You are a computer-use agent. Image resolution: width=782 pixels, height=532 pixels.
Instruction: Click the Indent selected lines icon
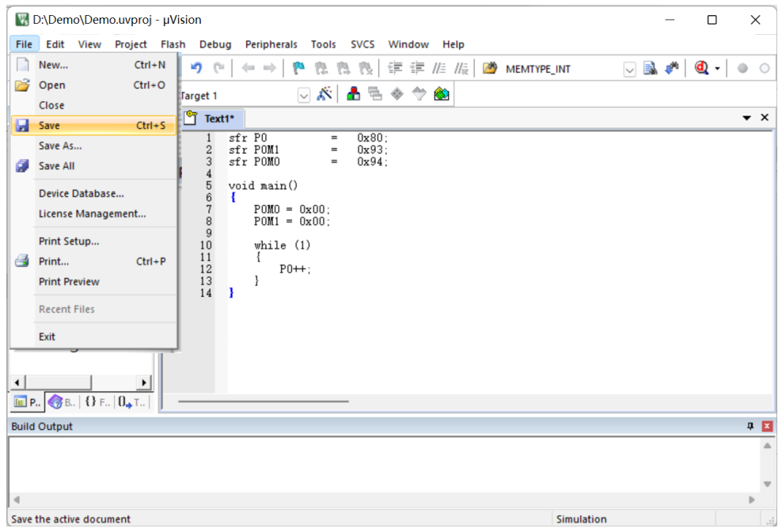pos(396,69)
